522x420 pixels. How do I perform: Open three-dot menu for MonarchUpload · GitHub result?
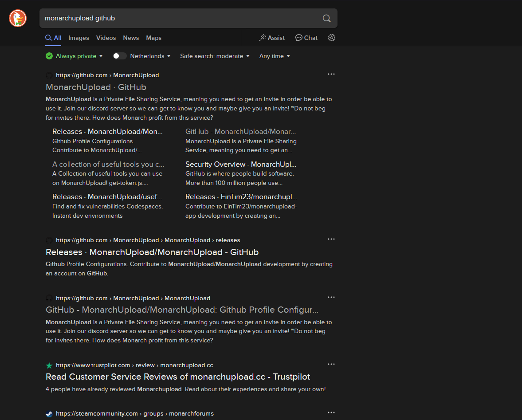point(331,74)
